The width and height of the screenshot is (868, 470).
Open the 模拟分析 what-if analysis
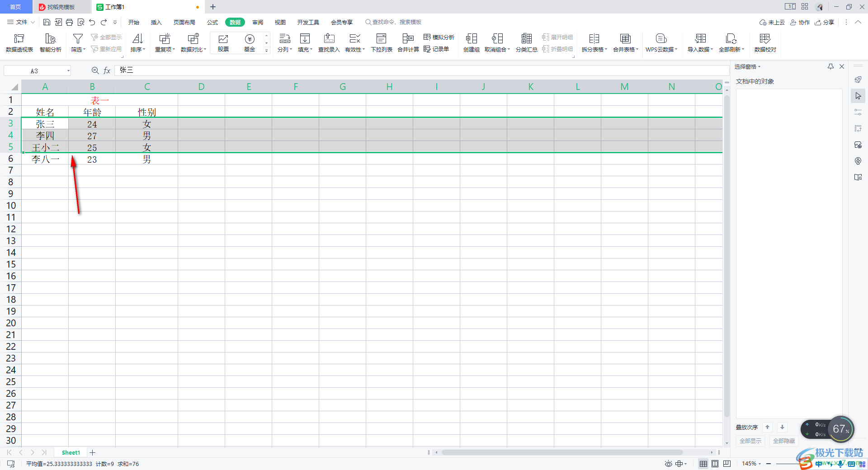[439, 37]
